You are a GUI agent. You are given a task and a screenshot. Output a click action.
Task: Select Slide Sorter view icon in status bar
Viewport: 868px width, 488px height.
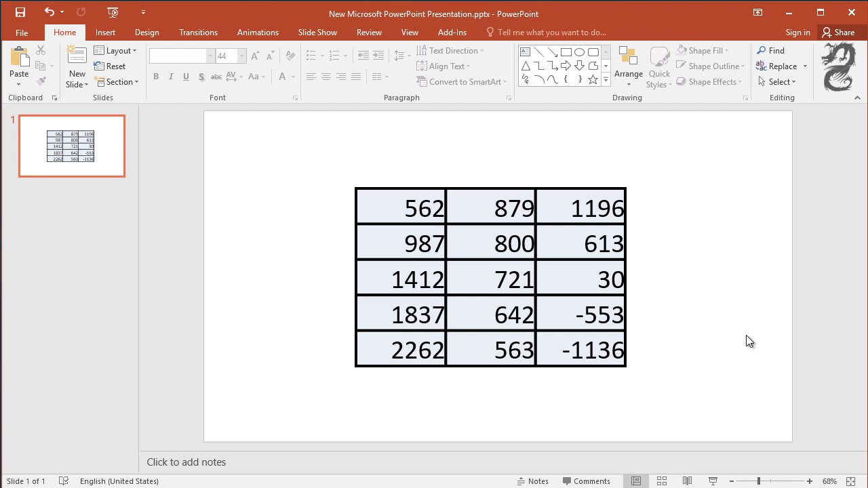662,481
